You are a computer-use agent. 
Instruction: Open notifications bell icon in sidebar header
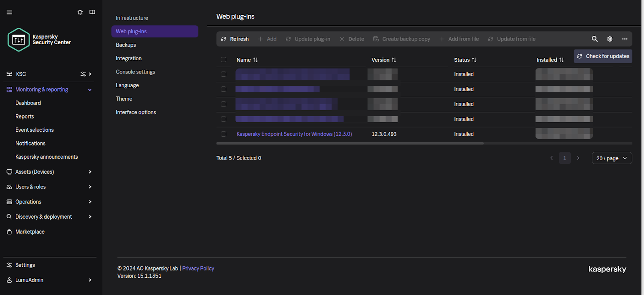(x=80, y=12)
